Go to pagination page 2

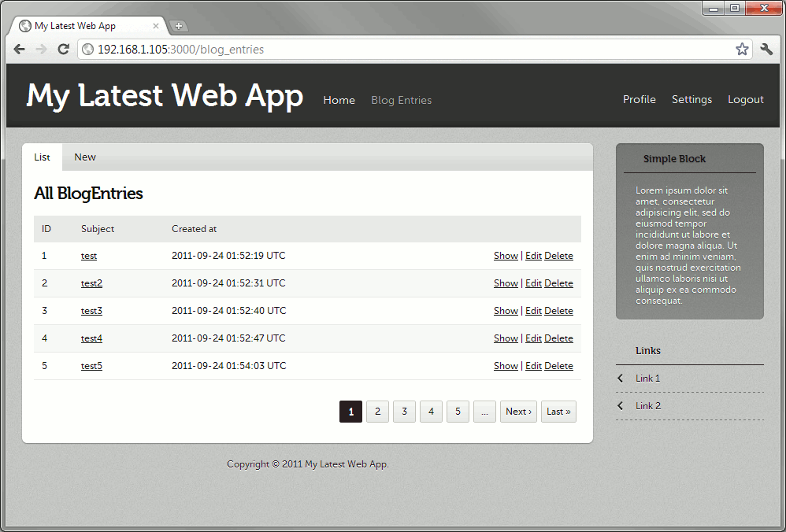coord(377,412)
